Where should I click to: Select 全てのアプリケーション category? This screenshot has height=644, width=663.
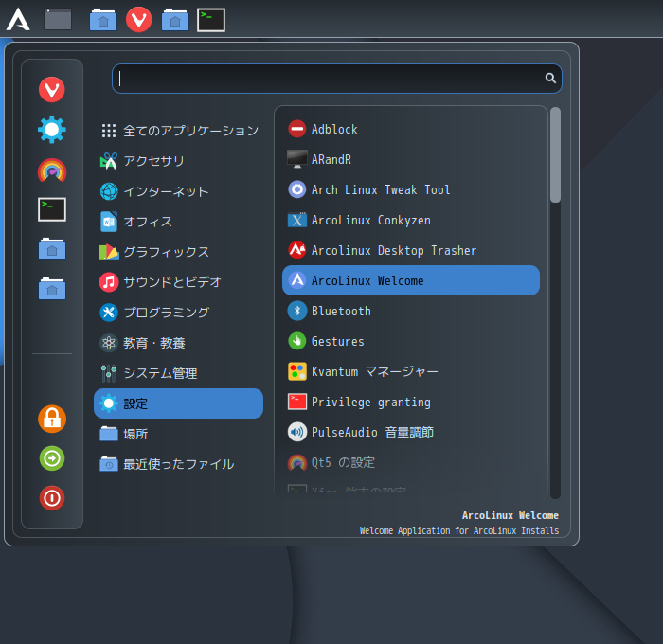tap(178, 131)
